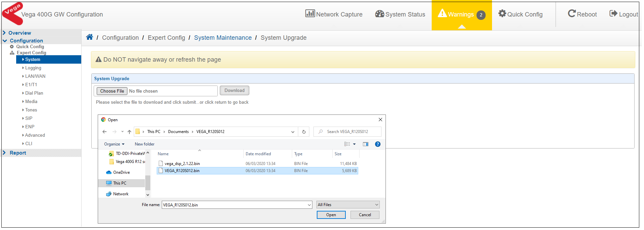Select TD-DDI-Private folder in navigation pane
644x230 pixels.
[127, 154]
